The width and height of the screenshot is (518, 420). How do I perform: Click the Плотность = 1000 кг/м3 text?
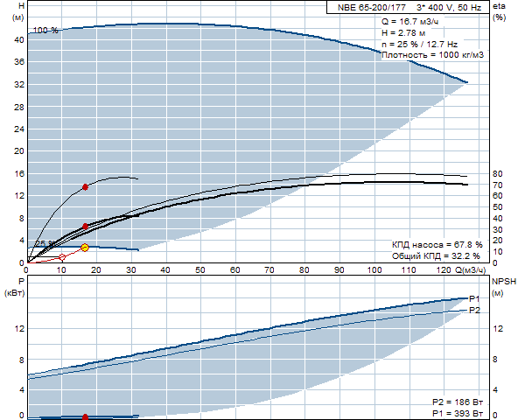pos(432,55)
